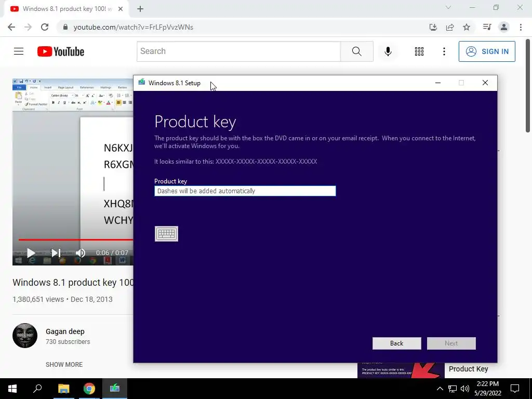The image size is (532, 399).
Task: Open the Product Key suggested video thumbnail
Action: pos(401,370)
